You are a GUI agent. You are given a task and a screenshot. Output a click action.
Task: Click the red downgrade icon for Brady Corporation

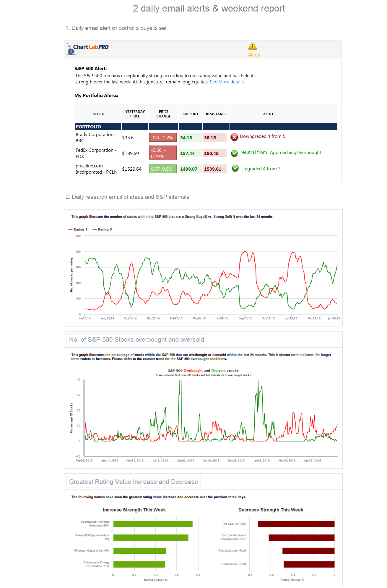234,137
